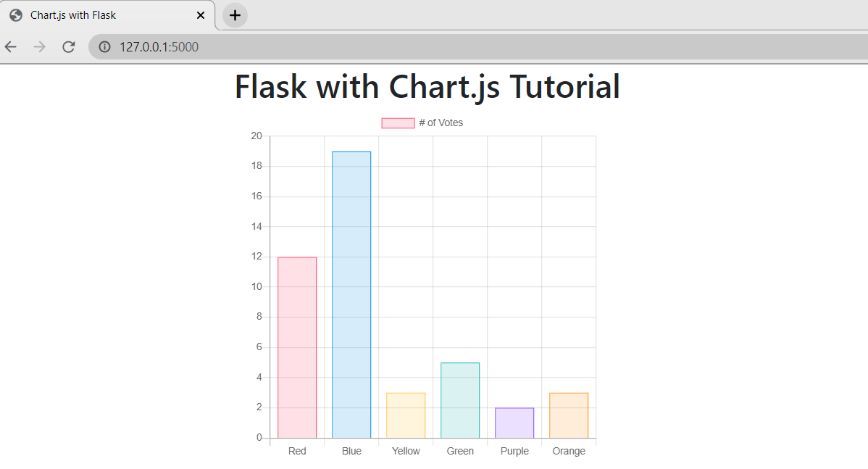Click the y-axis value 12
This screenshot has height=469, width=868.
256,257
